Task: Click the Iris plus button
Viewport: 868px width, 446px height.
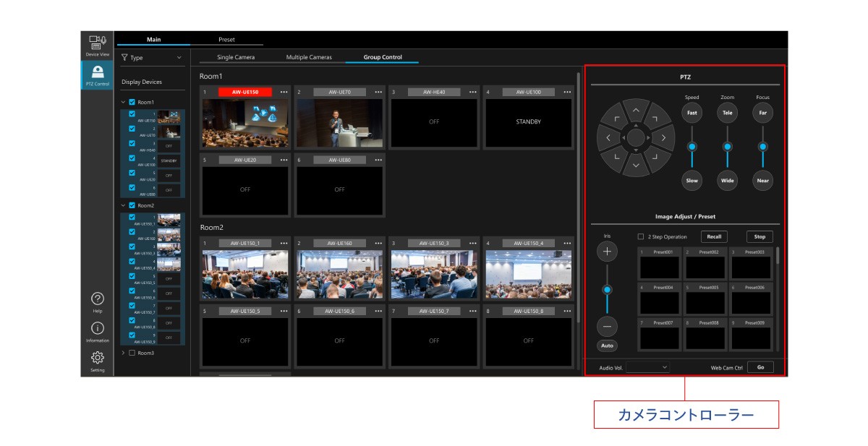Action: point(607,252)
